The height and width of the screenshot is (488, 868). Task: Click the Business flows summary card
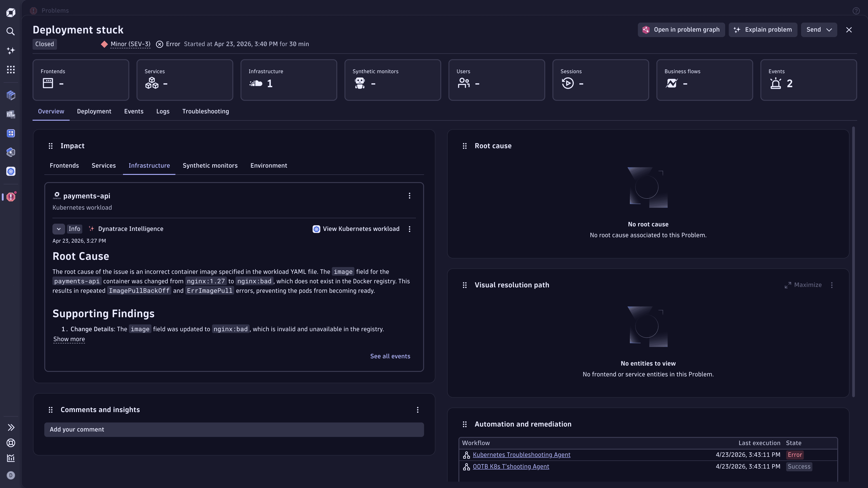(x=705, y=80)
